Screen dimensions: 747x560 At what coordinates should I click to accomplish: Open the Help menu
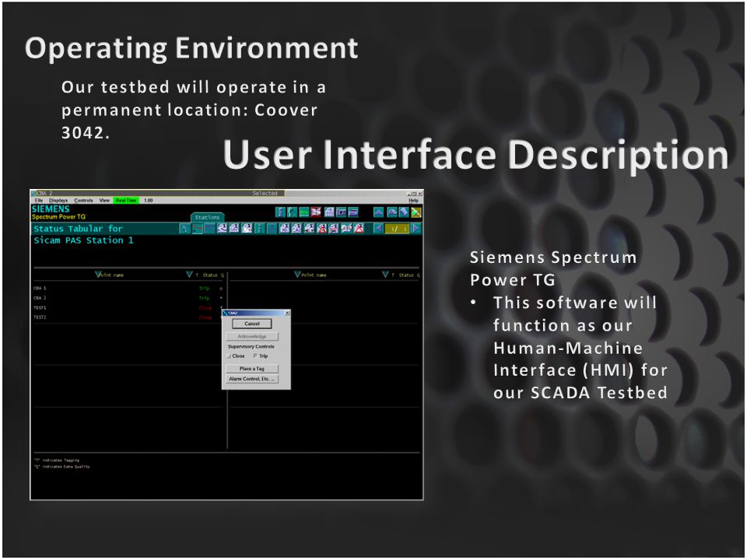point(413,201)
